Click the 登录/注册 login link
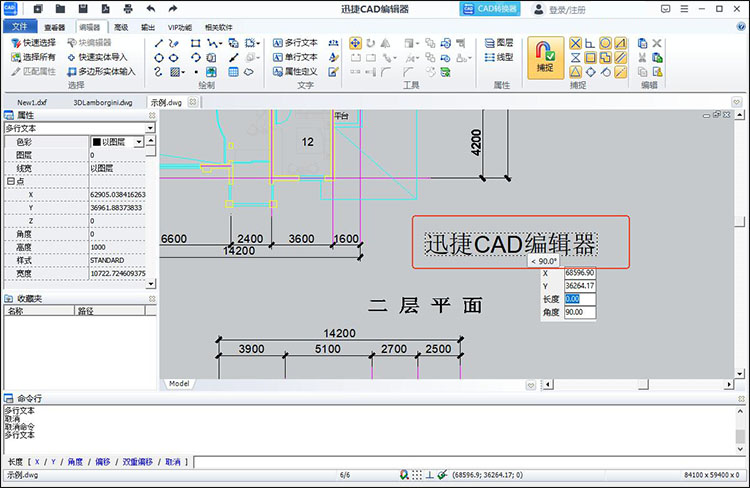 click(559, 10)
